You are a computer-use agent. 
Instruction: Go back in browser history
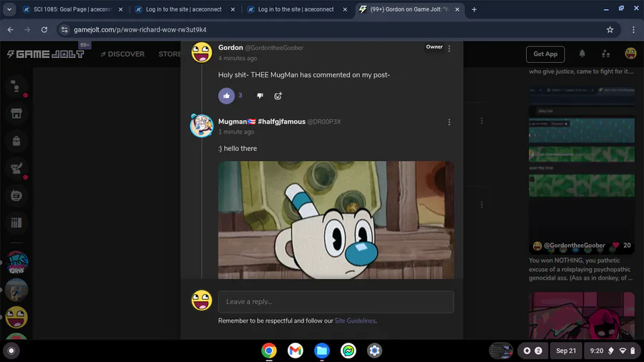tap(10, 29)
